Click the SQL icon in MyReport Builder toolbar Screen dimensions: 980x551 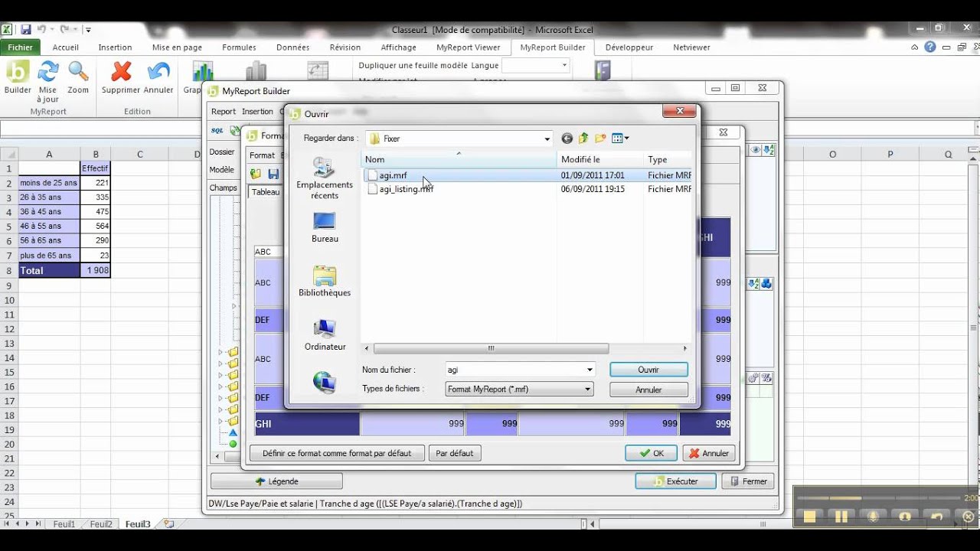(x=217, y=131)
